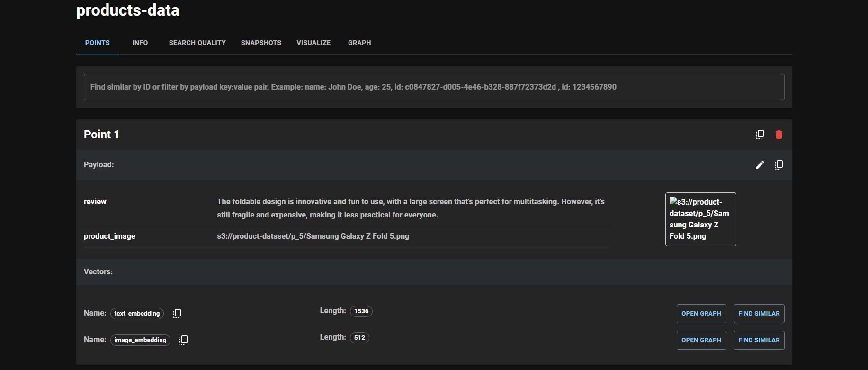Switch to the Graph tab
The height and width of the screenshot is (370, 868).
[359, 43]
